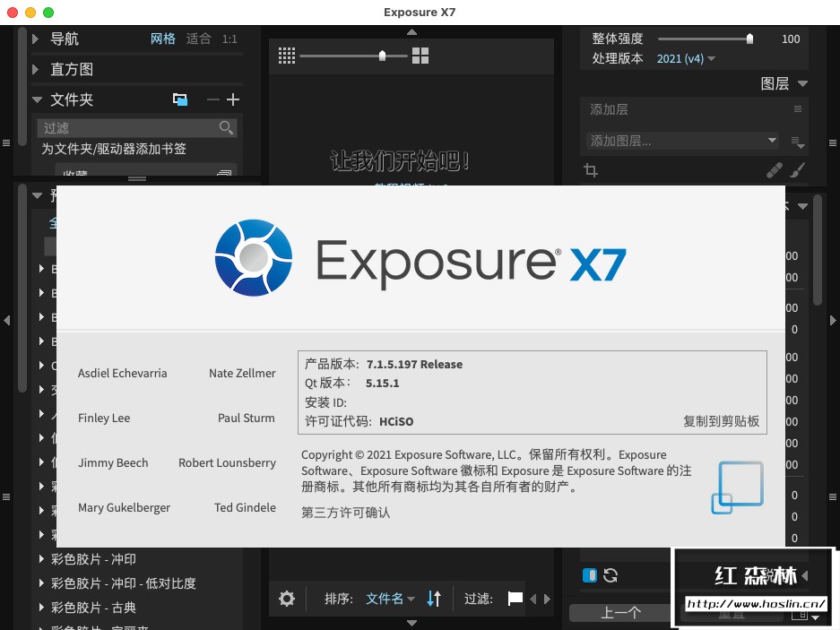
Task: Open the 添加层 menu icon
Action: 798,108
